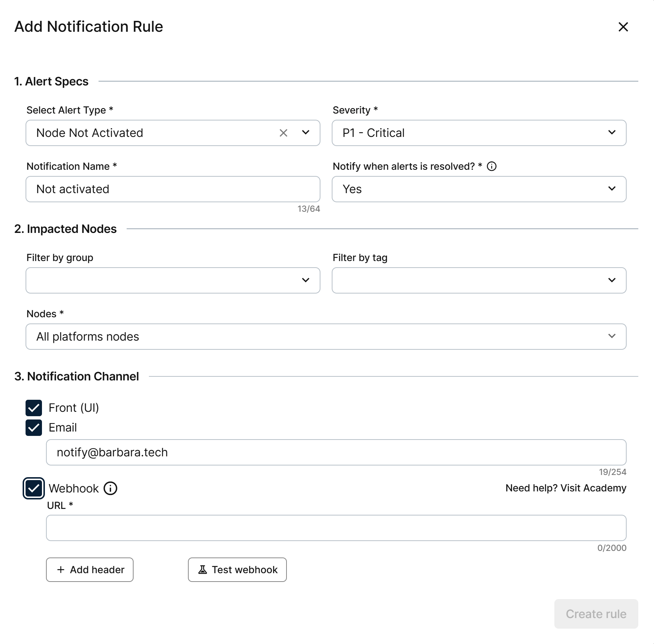Click the Test webhook button

(x=237, y=570)
